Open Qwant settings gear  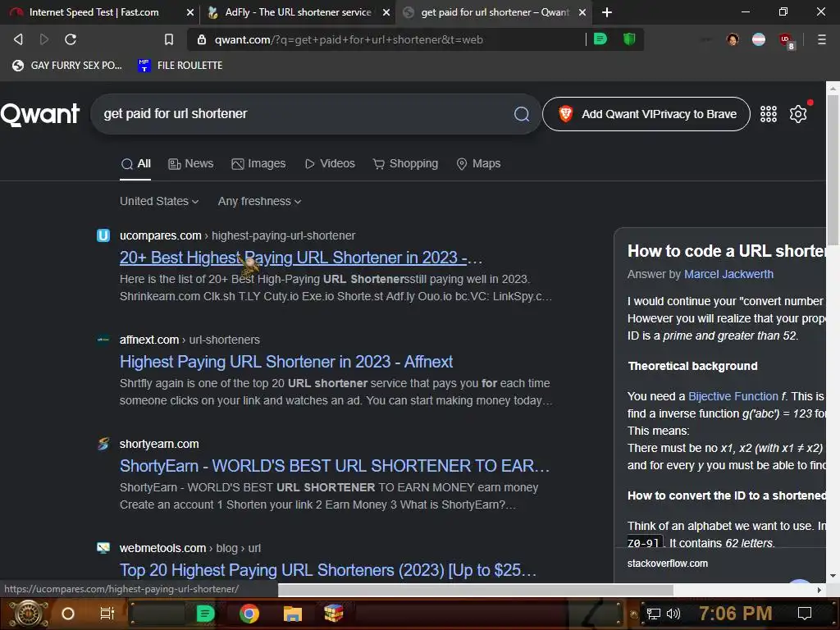point(797,113)
